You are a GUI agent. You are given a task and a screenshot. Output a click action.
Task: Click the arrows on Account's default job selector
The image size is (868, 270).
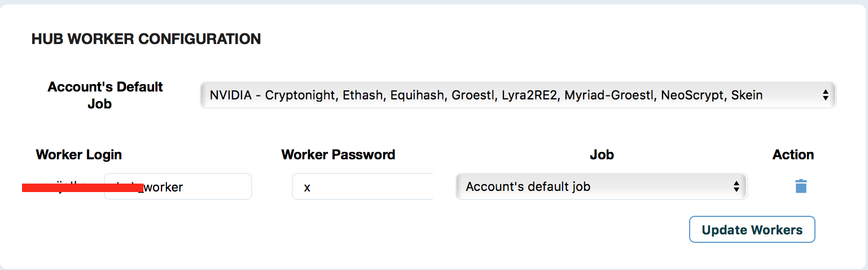(736, 186)
